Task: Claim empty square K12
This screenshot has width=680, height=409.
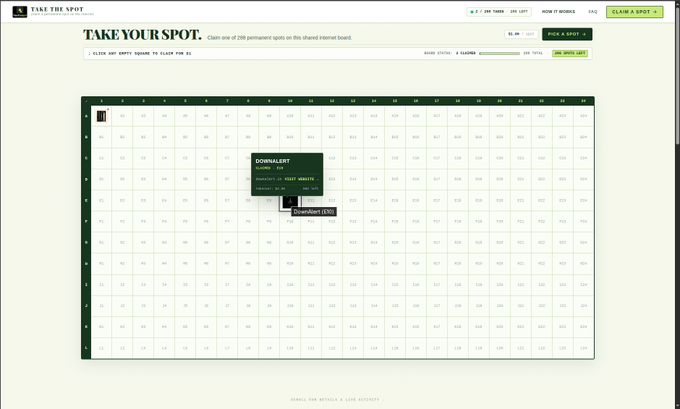Action: coord(332,327)
